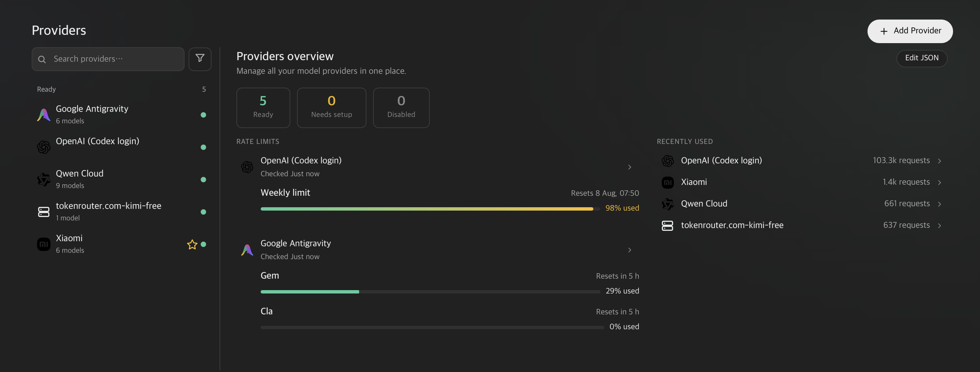Click the RATE LIMITS section heading
This screenshot has width=980, height=372.
[x=258, y=142]
